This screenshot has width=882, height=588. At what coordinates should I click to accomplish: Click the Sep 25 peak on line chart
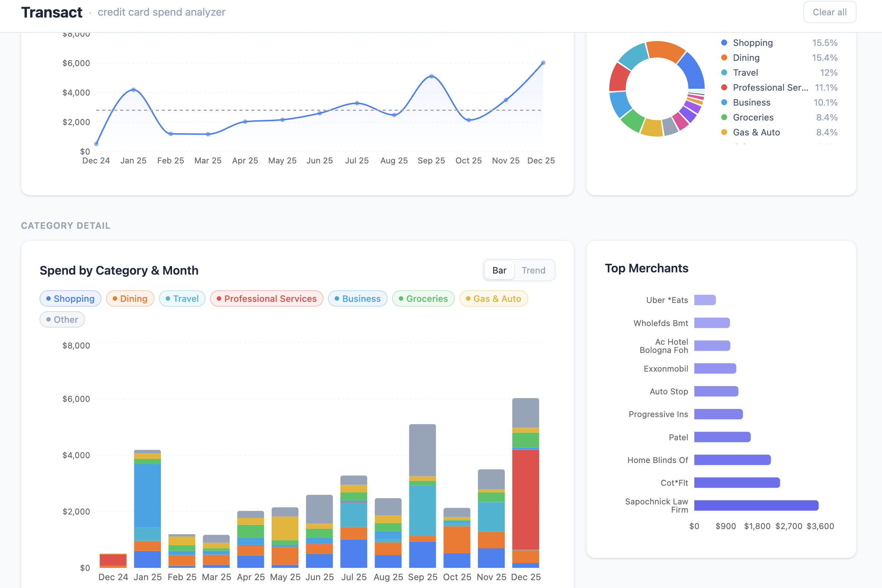431,76
